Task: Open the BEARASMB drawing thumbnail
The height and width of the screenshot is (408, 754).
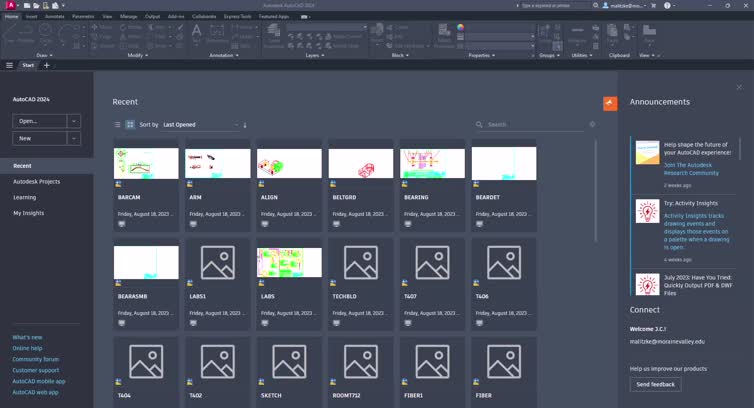Action: 146,262
